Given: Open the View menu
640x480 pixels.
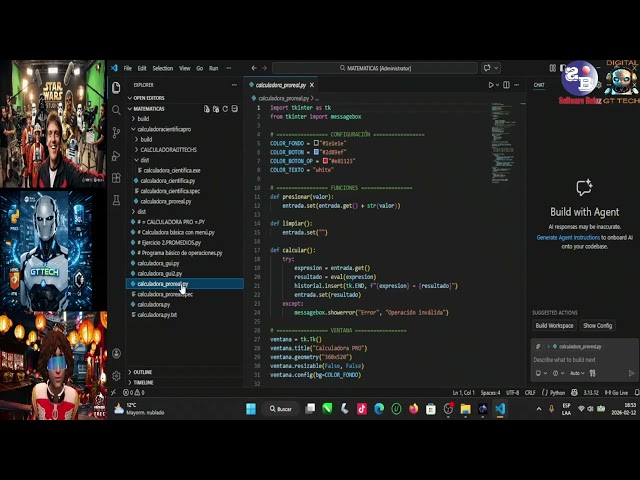Looking at the screenshot, I should [x=185, y=68].
